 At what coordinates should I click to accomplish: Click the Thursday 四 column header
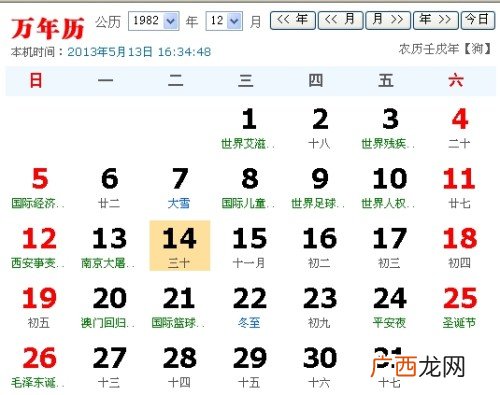pos(316,81)
